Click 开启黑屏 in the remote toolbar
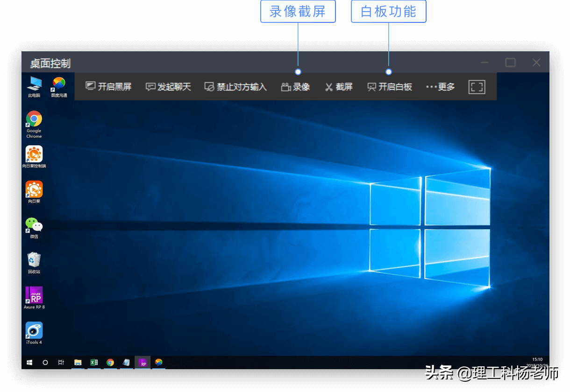 [x=109, y=87]
